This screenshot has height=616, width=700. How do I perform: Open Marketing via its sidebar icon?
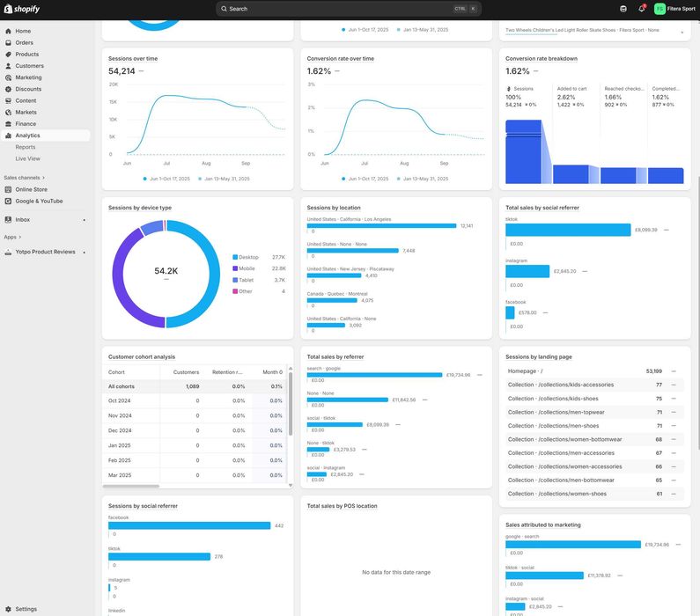8,77
